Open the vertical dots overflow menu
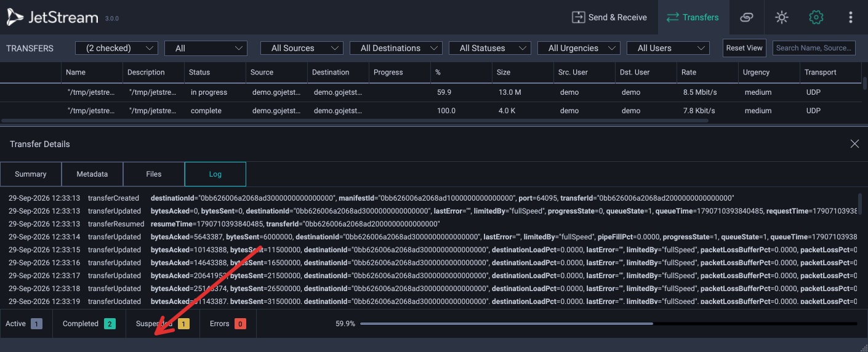This screenshot has width=868, height=352. pyautogui.click(x=851, y=17)
